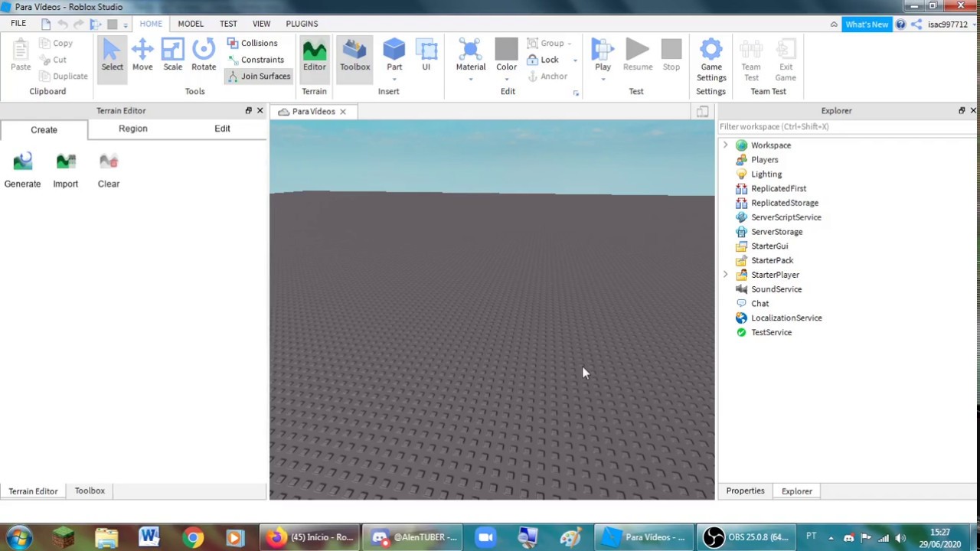Screen dimensions: 980x551
Task: Undock the Terrain Editor panel
Action: pyautogui.click(x=248, y=111)
